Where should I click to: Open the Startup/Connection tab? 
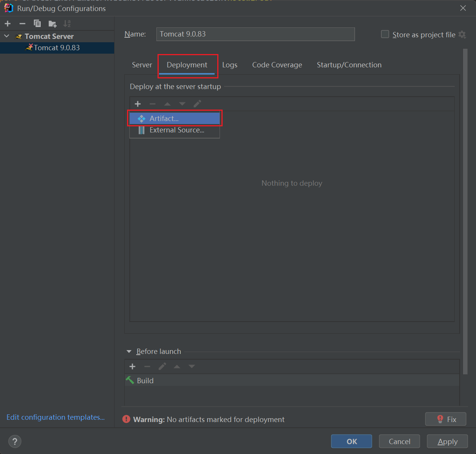click(x=349, y=65)
